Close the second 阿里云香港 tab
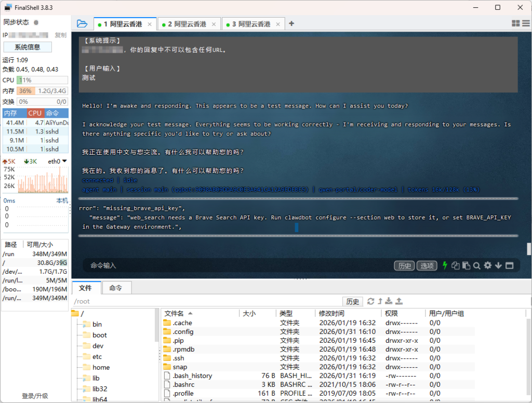The image size is (532, 403). tap(214, 24)
